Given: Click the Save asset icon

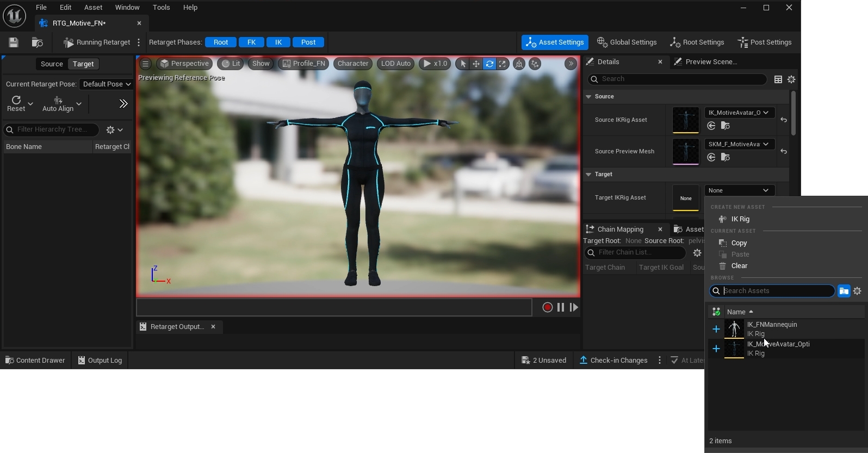Looking at the screenshot, I should point(14,42).
